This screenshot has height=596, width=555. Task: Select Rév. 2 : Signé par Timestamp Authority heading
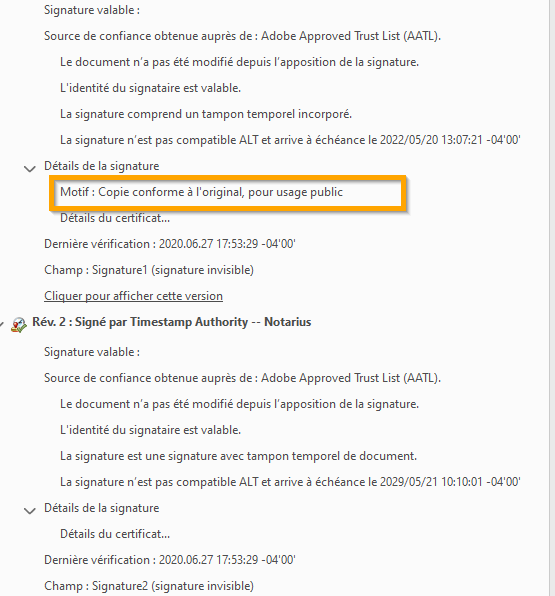coord(172,322)
